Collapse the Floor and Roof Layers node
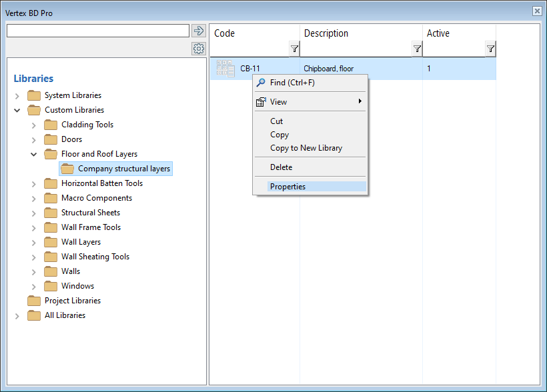 tap(34, 154)
